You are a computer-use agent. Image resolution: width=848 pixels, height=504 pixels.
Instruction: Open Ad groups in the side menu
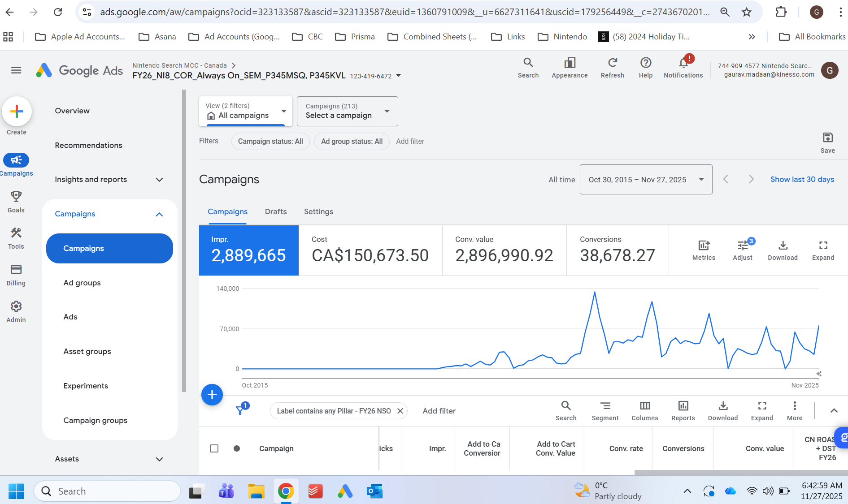tap(82, 283)
